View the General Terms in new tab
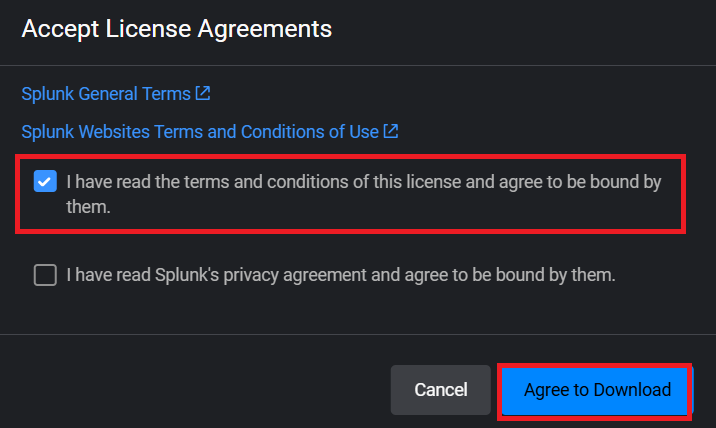This screenshot has height=428, width=716. click(105, 94)
